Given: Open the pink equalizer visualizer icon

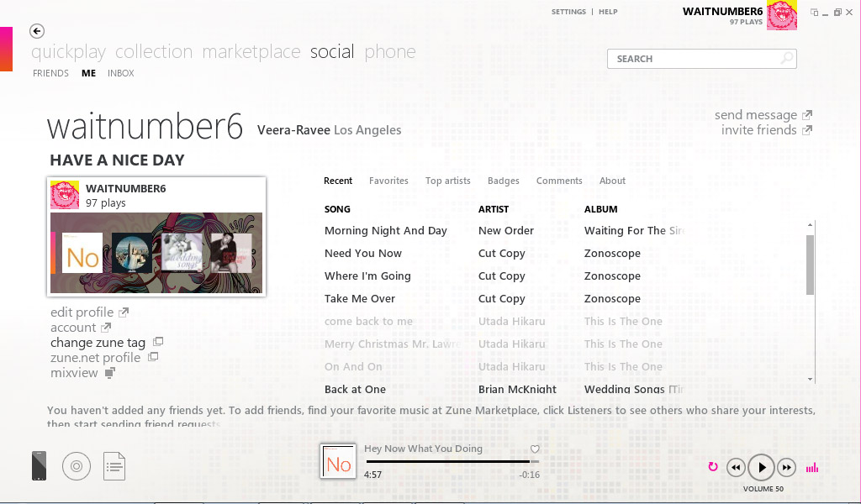Looking at the screenshot, I should coord(812,468).
